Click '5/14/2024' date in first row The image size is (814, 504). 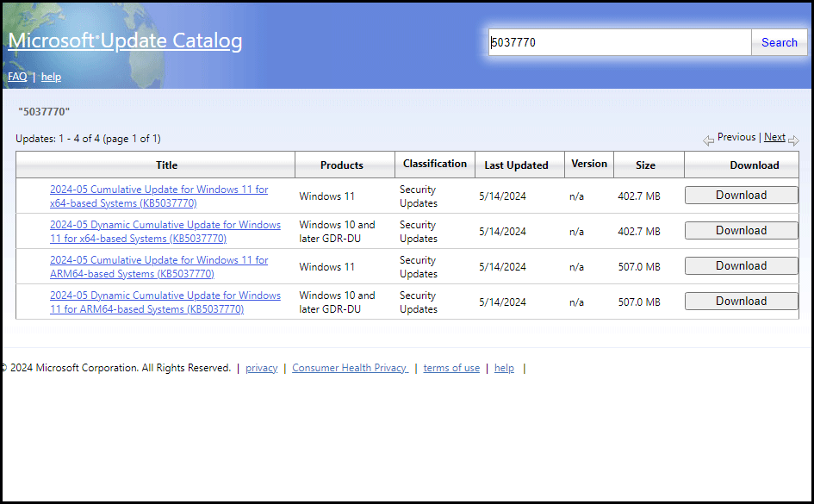tap(502, 196)
